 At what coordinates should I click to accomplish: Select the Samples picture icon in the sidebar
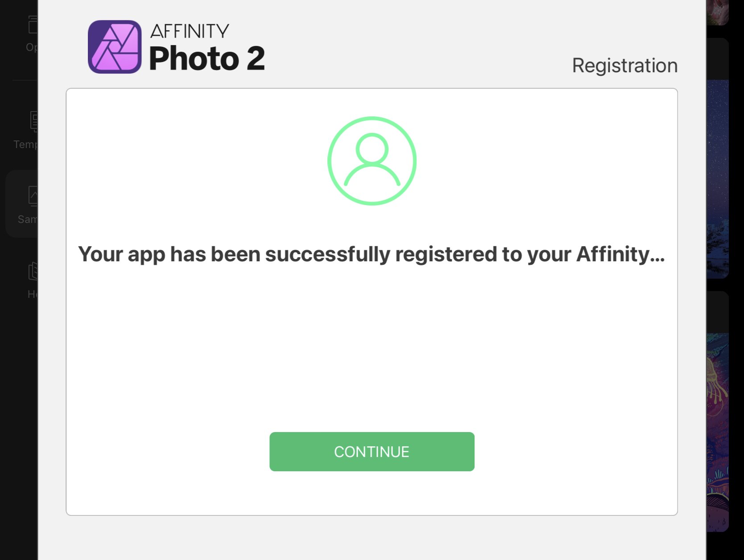tap(33, 196)
